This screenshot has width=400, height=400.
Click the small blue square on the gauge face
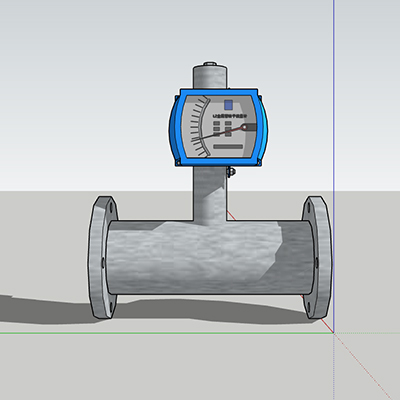click(228, 105)
